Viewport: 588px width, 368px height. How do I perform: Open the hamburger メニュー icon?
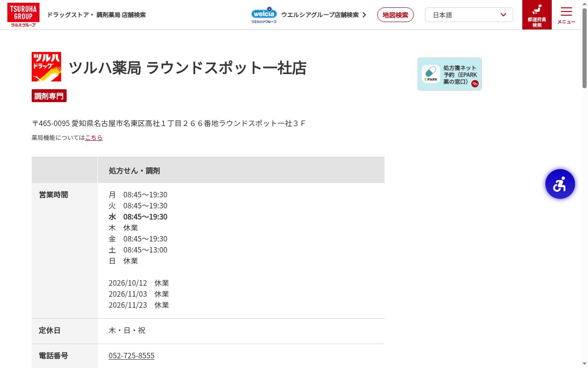(566, 15)
